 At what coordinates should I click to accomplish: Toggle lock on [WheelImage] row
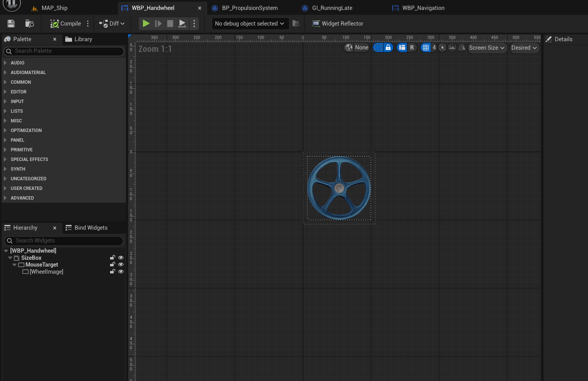pos(113,271)
